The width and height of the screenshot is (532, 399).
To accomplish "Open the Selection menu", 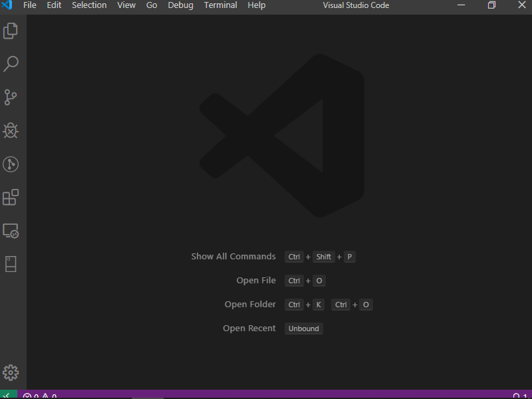I will 89,5.
